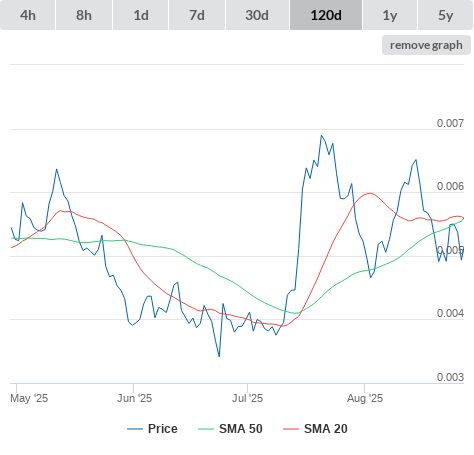This screenshot has height=455, width=474.
Task: Click the May '25 axis label
Action: (x=29, y=398)
